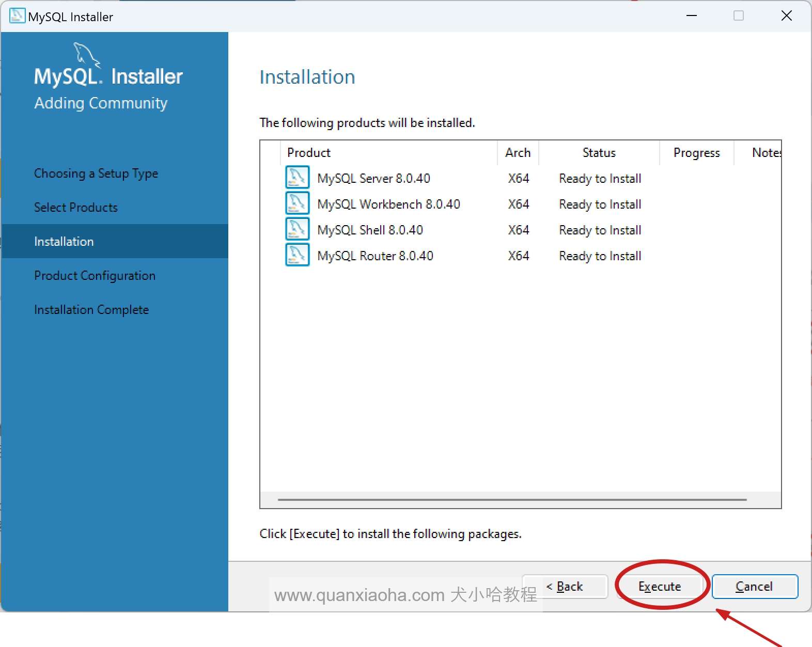
Task: Open the Choosing a Setup Type step
Action: [x=96, y=173]
